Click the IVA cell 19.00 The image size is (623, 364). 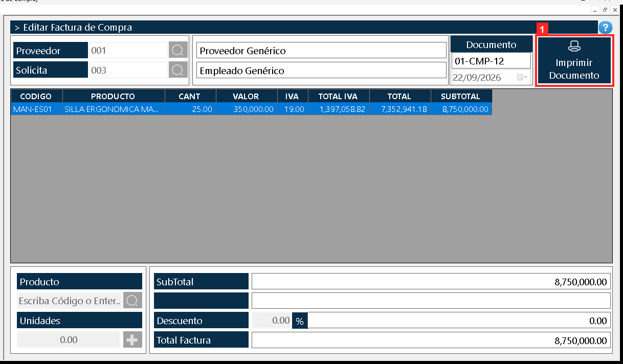pos(293,109)
